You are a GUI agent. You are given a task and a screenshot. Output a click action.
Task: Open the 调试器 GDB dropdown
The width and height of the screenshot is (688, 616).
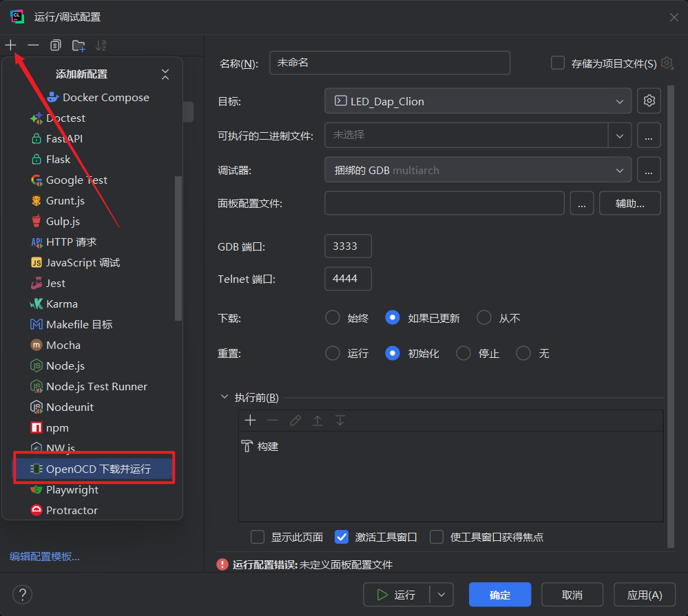click(x=478, y=170)
